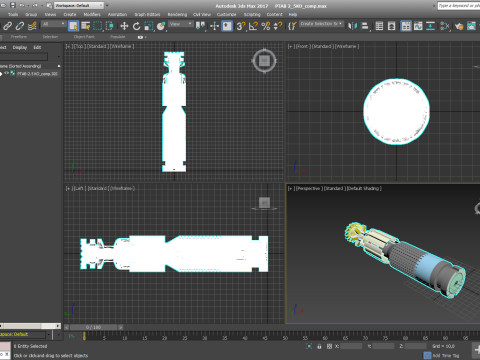This screenshot has width=480, height=360.
Task: Open the Workspace: Default dropdown in title bar
Action: coord(79,5)
